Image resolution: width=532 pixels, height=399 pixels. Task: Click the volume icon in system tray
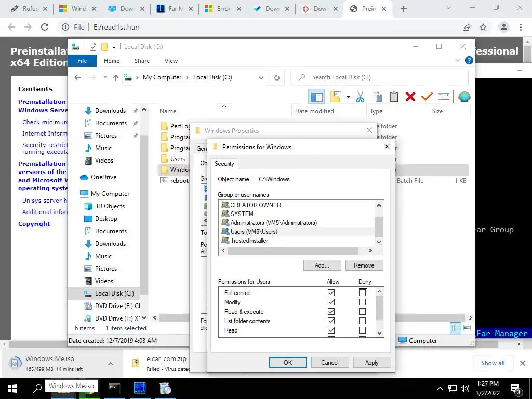(465, 389)
